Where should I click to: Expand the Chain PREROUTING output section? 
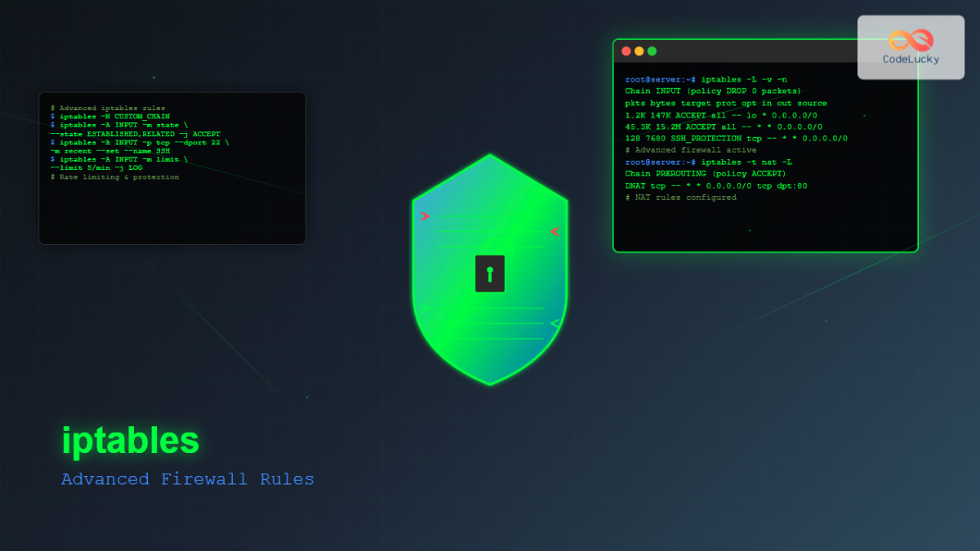[x=707, y=174]
